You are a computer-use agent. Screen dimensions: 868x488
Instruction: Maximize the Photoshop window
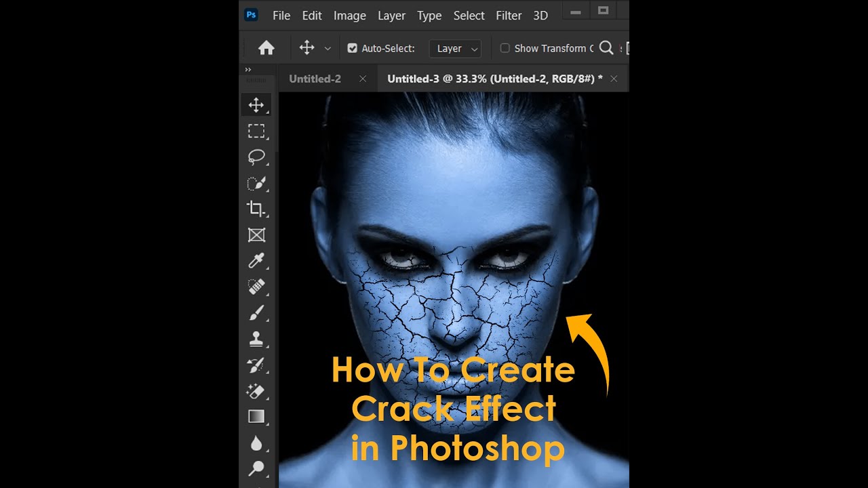click(x=604, y=11)
